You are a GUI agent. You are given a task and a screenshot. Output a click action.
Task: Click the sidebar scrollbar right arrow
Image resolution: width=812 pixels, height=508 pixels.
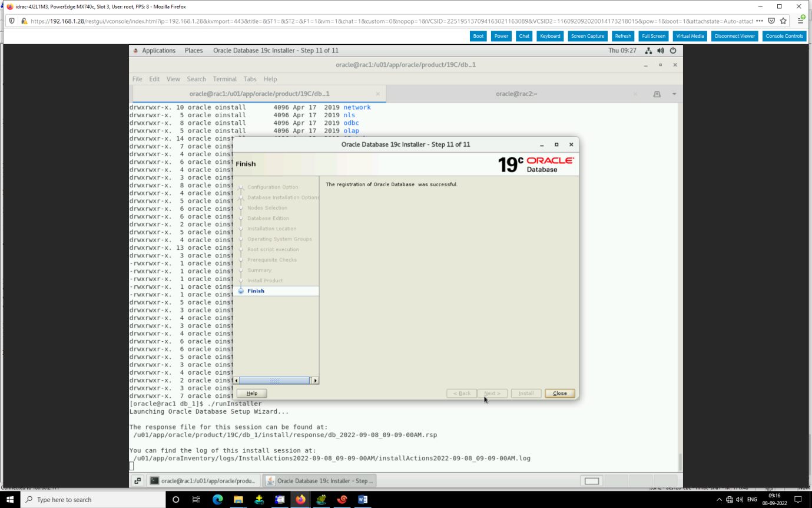click(315, 381)
